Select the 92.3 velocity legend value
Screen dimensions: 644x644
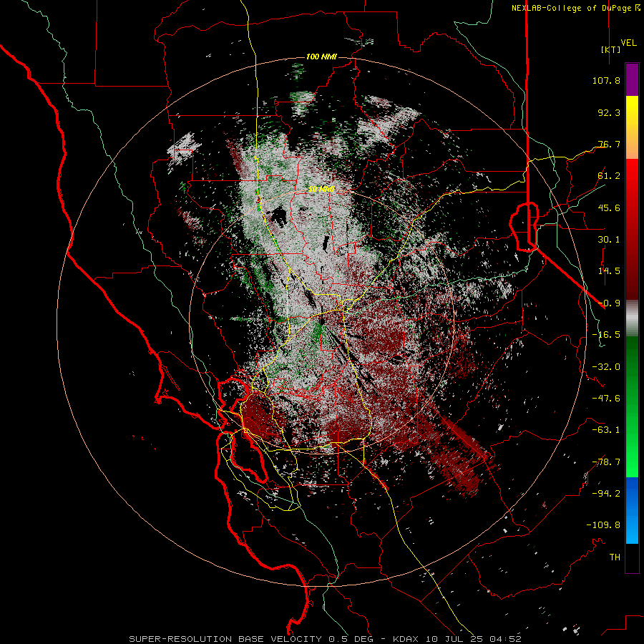coord(609,112)
